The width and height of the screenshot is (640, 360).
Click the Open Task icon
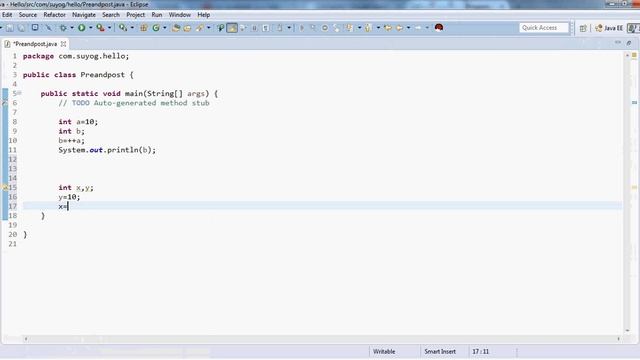click(x=187, y=28)
